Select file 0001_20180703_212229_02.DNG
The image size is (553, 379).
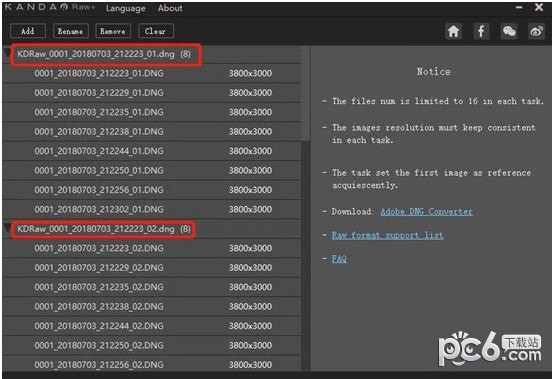pos(152,268)
